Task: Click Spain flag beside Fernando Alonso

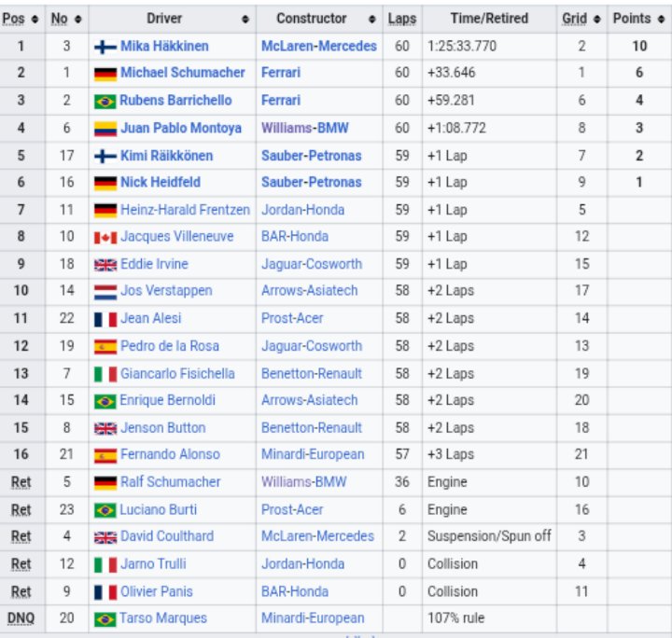Action: [x=105, y=456]
